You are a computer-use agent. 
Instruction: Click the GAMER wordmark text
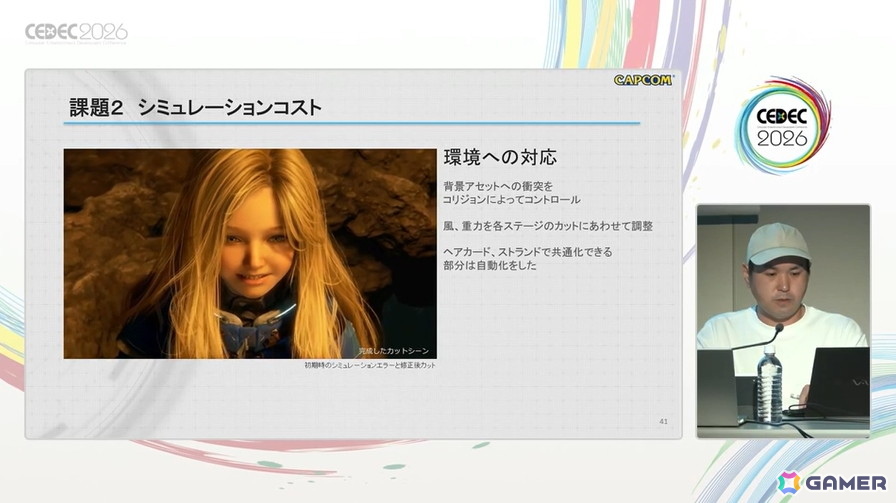tap(846, 483)
